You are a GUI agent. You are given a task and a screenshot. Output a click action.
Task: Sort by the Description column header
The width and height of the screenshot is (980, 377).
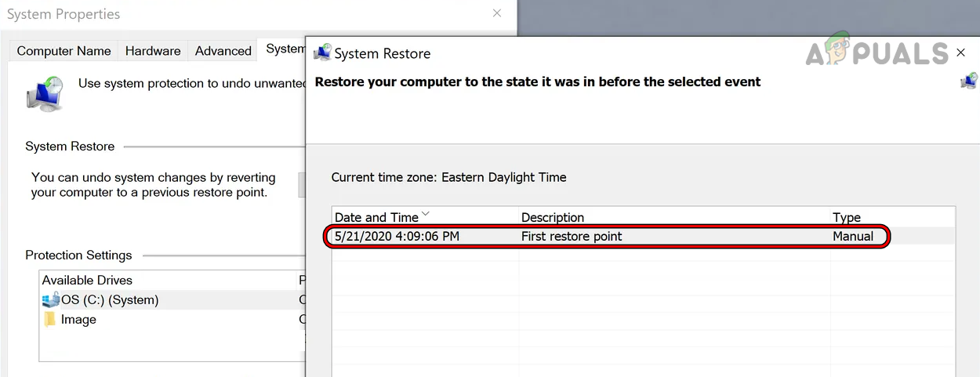tap(553, 217)
